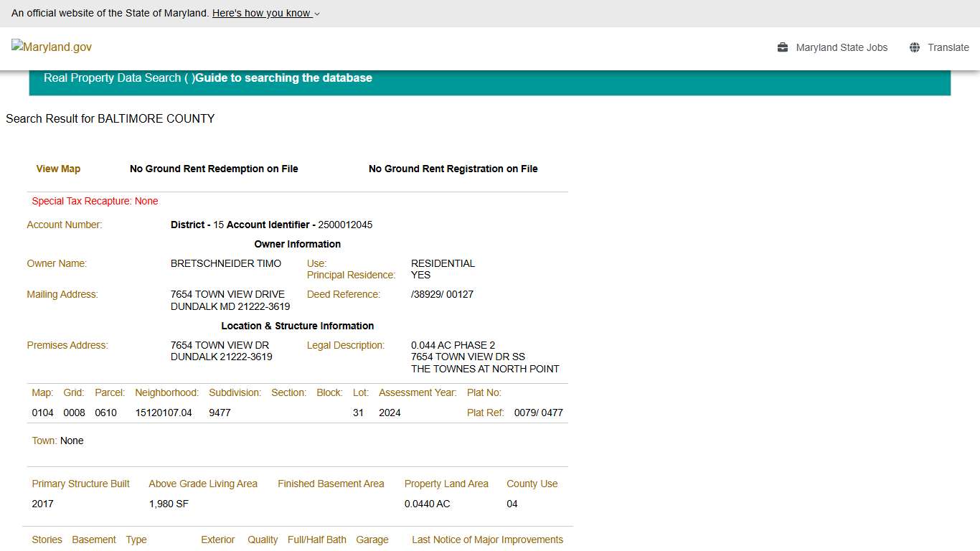
Task: Click the Search Result for BALTIMORE COUNTY heading
Action: (110, 118)
